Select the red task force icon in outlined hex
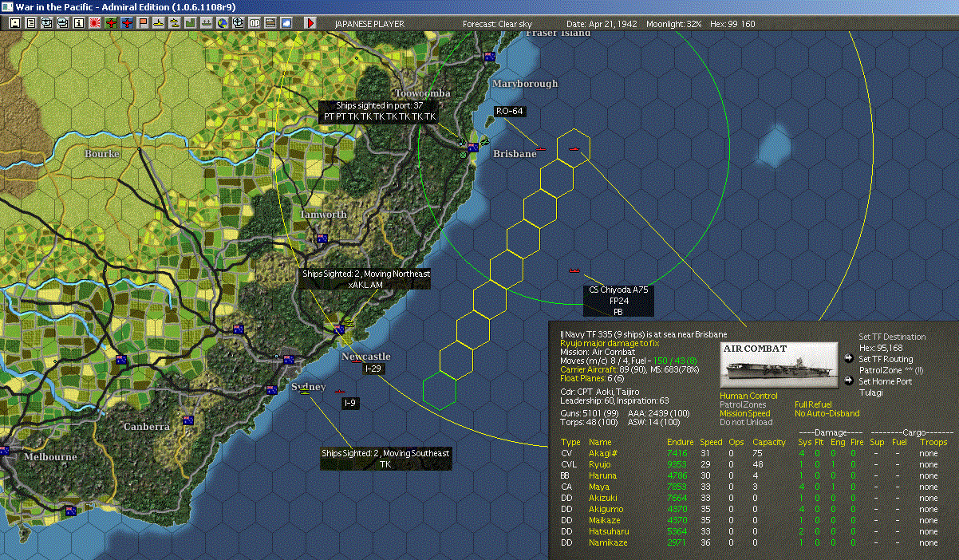 point(574,148)
